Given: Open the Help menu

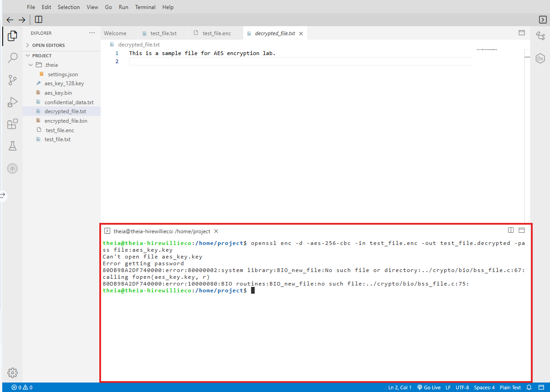Looking at the screenshot, I should (x=168, y=7).
